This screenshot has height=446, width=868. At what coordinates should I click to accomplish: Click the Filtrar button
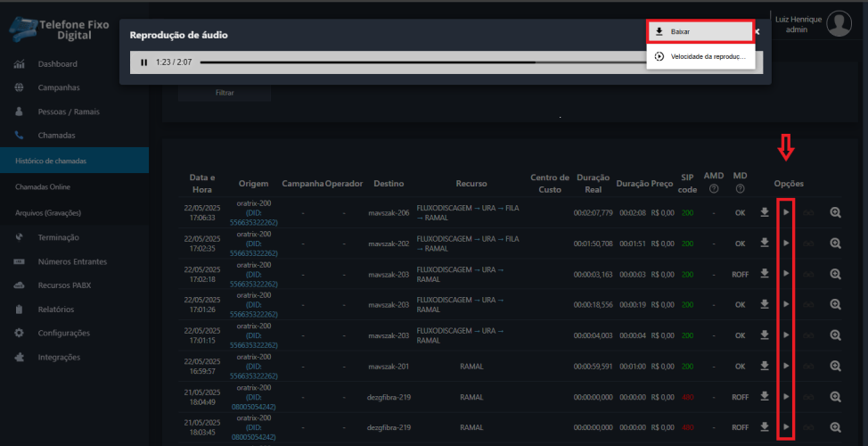coord(225,92)
